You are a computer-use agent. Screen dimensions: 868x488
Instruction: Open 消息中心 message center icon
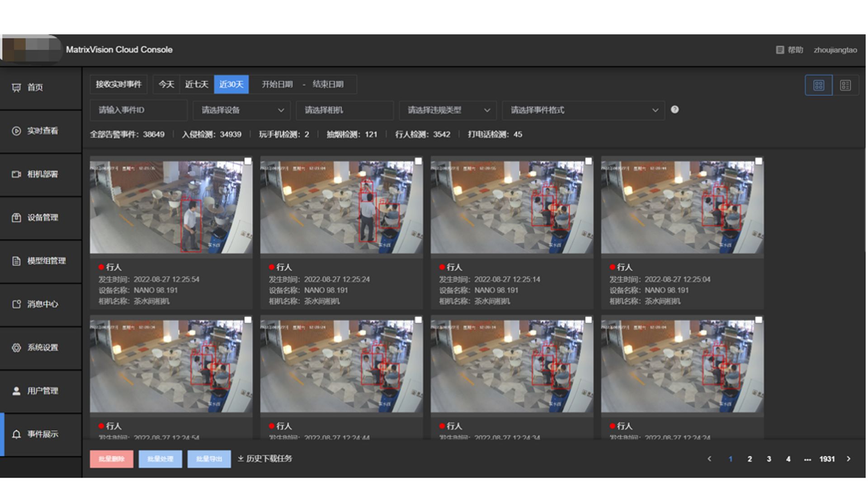(16, 304)
